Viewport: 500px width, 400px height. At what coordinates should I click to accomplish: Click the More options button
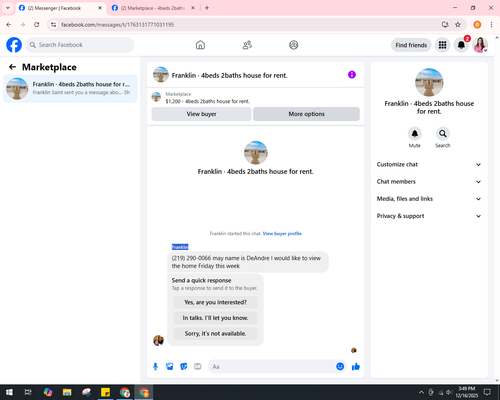tap(306, 114)
